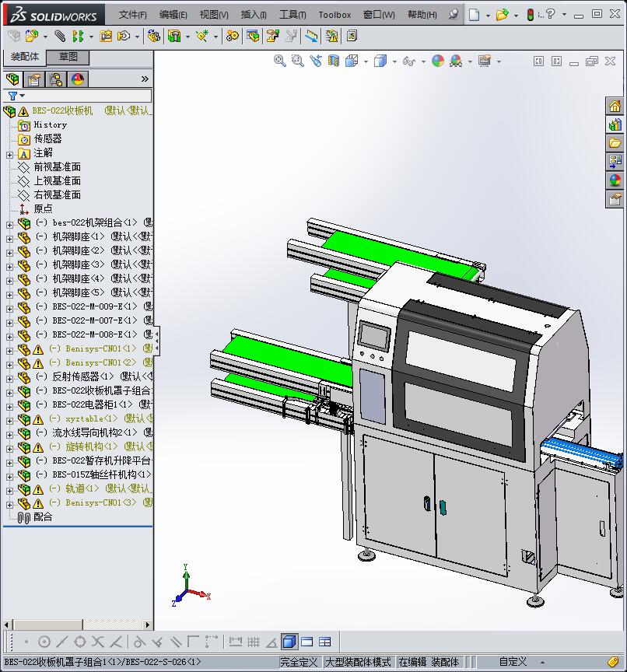Select the 前视基准面 plane in tree

57,167
